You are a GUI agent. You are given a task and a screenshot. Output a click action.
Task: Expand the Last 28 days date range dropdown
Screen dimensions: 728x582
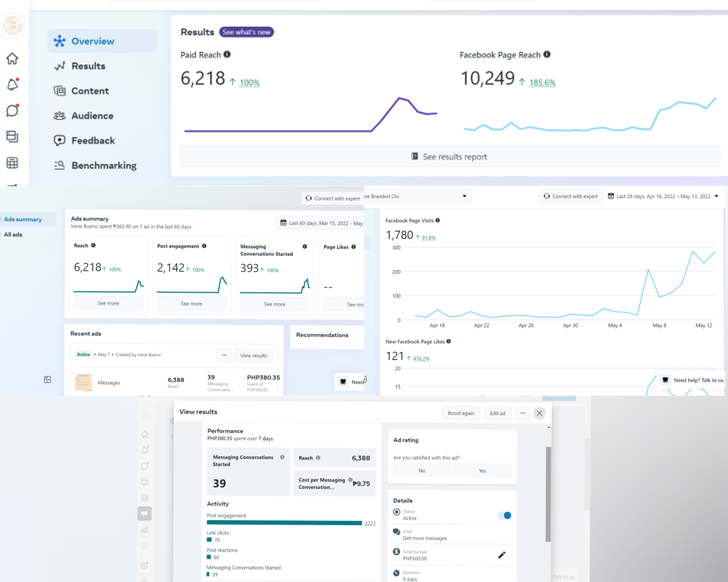pos(663,196)
